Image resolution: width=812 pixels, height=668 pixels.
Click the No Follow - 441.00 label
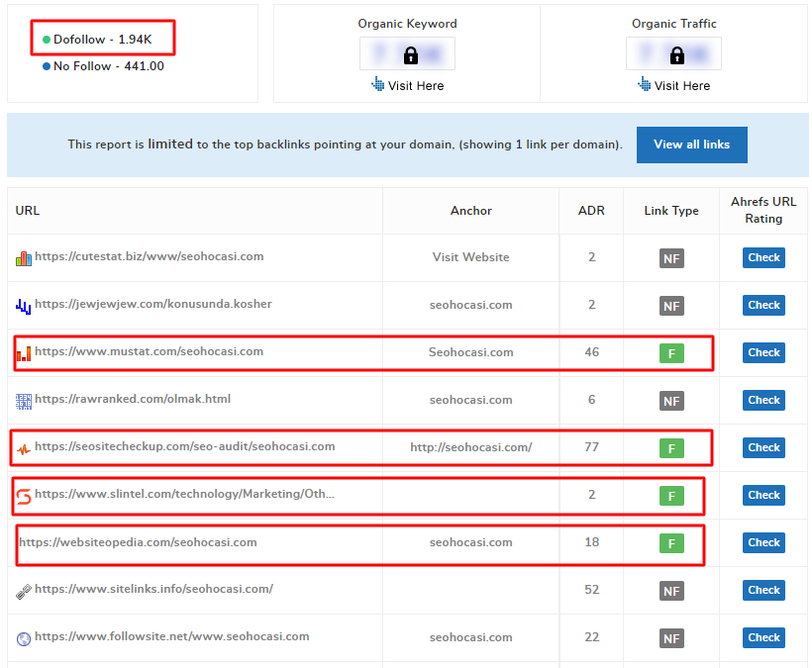pos(109,66)
